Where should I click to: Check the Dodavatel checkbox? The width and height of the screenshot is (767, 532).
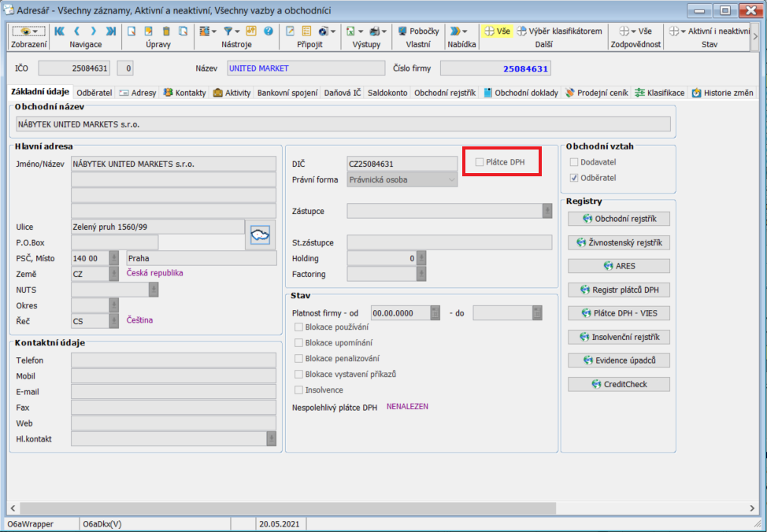pyautogui.click(x=574, y=162)
